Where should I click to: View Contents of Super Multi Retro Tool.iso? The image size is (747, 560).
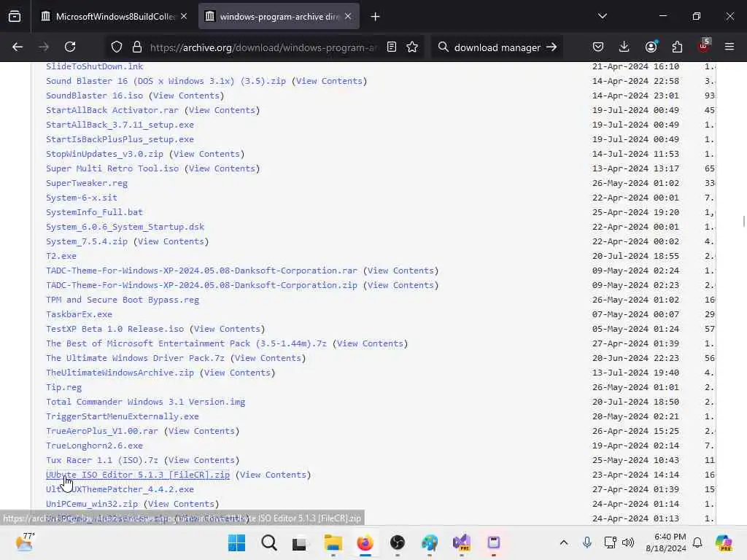pos(222,168)
